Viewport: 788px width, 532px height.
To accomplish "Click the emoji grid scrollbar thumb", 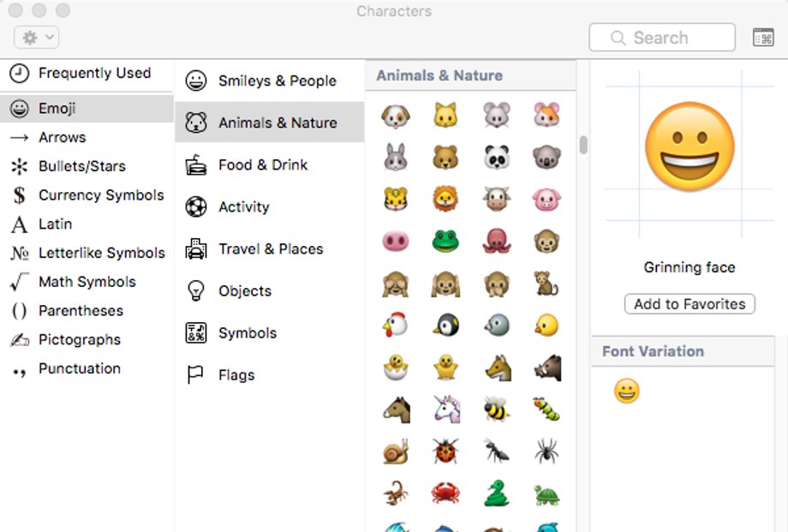I will (x=583, y=145).
